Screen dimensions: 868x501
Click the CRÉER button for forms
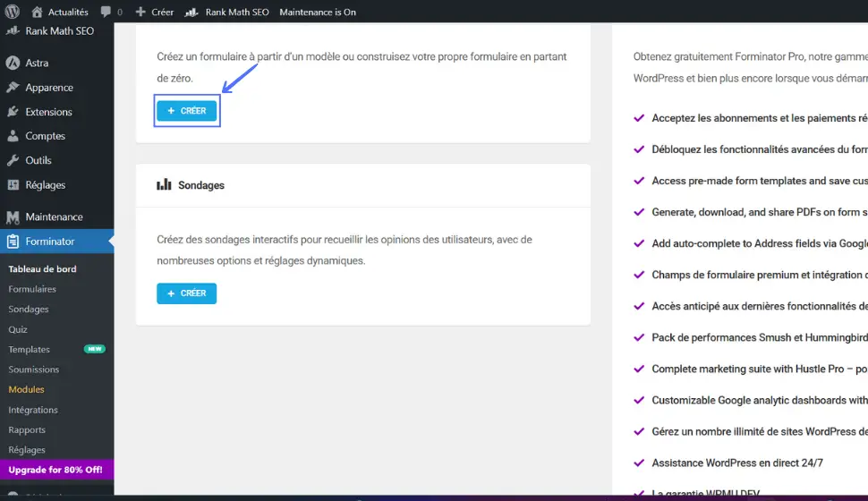186,111
